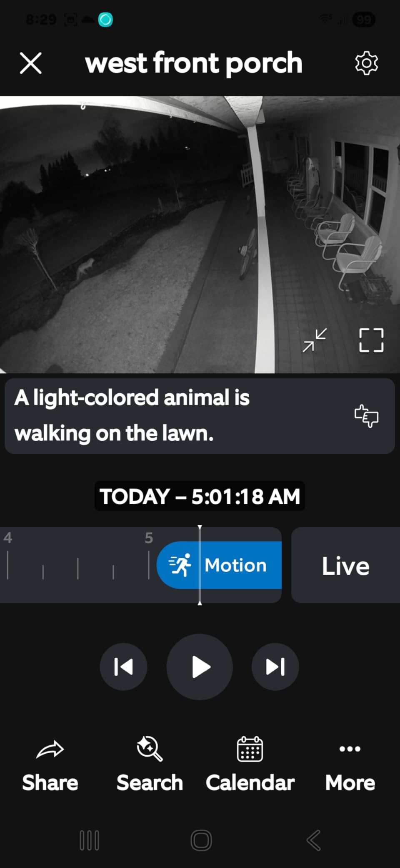
Task: Tap the running person motion icon
Action: [x=180, y=565]
